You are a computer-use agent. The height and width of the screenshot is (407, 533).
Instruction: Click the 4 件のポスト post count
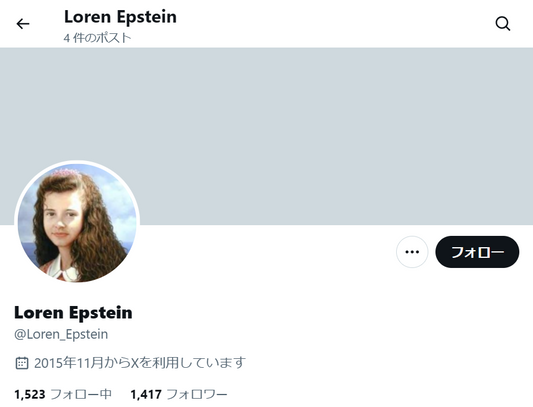pos(97,38)
